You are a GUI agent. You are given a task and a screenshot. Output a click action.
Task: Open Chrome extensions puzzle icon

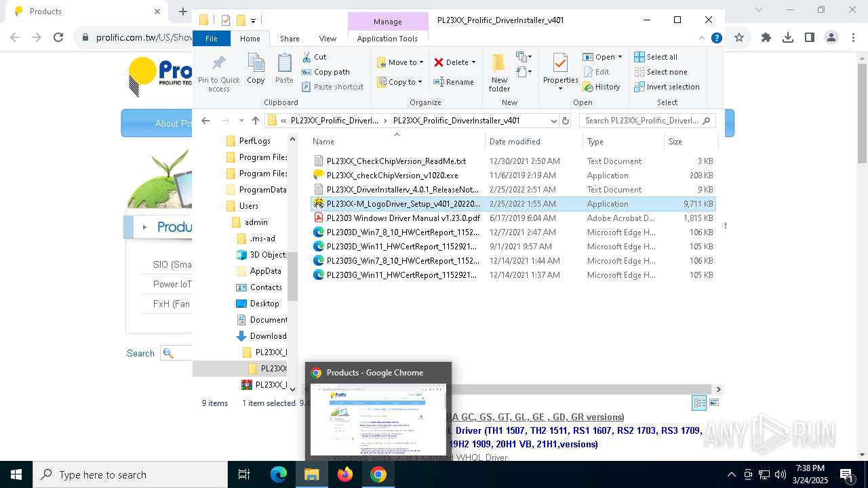point(766,38)
